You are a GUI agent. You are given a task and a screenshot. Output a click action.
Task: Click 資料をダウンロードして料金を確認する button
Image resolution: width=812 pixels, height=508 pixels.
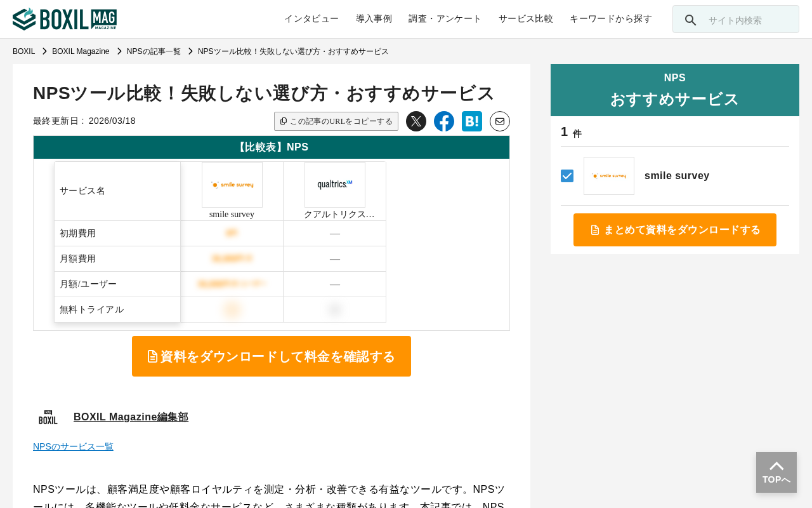tap(272, 356)
